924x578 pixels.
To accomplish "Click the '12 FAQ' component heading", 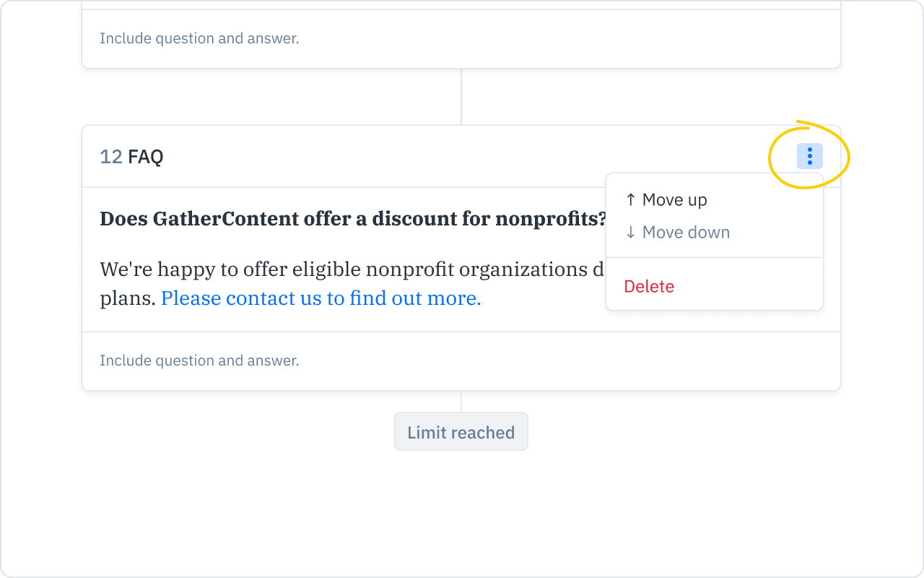I will (131, 157).
